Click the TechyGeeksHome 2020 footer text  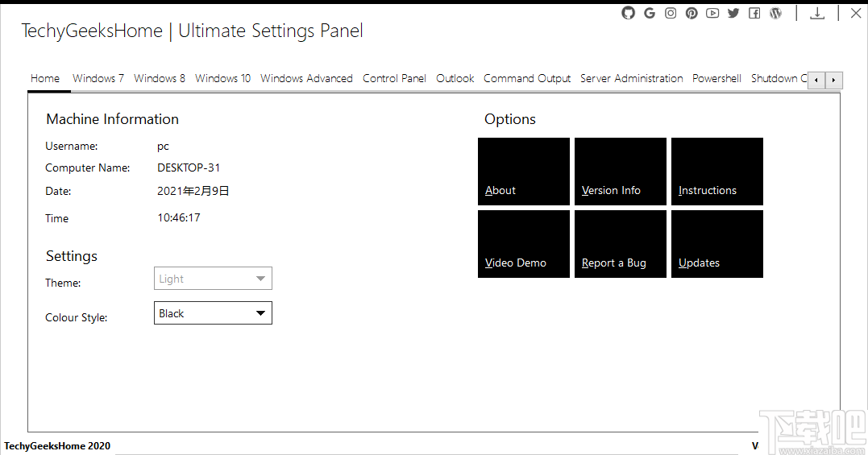(57, 445)
